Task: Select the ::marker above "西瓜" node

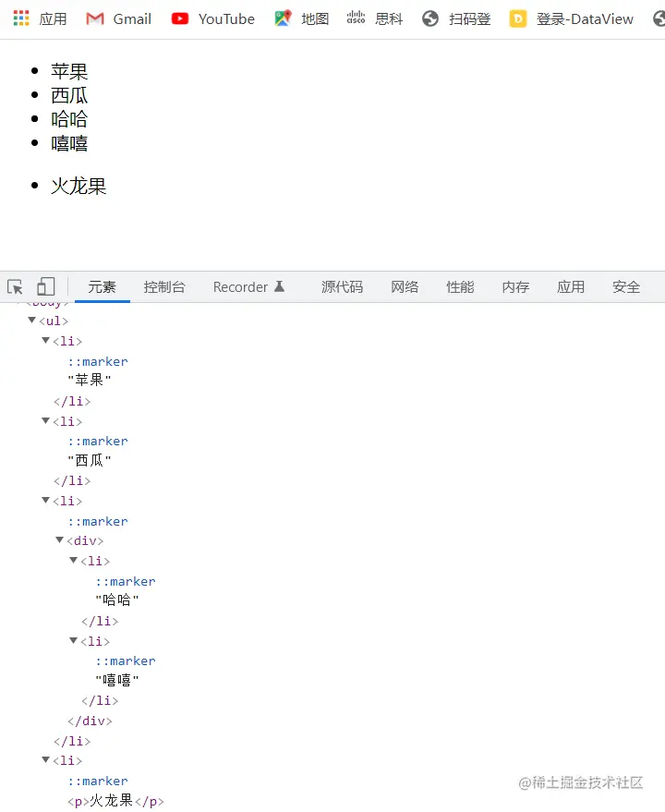Action: 97,442
